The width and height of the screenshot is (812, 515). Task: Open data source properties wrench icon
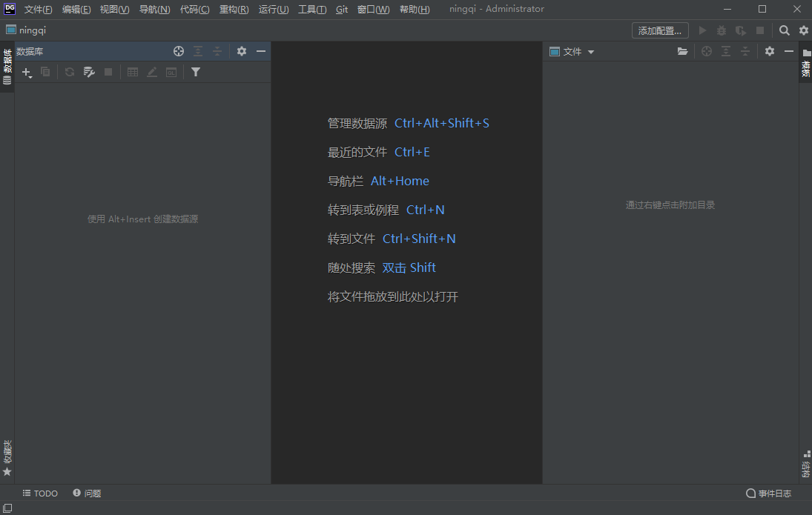coord(89,72)
